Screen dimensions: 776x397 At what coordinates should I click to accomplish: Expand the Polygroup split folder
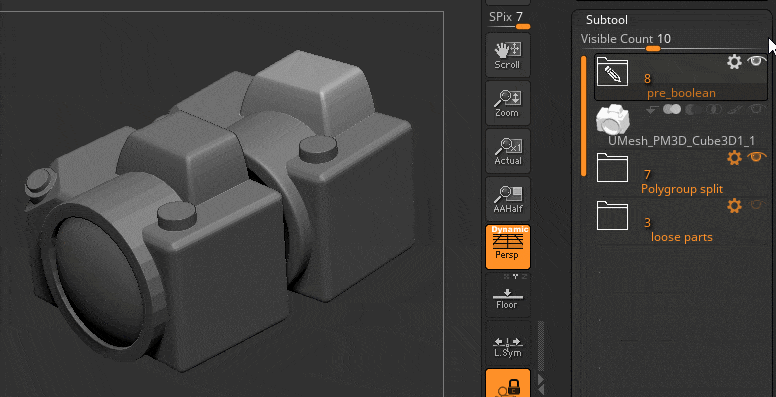point(612,168)
